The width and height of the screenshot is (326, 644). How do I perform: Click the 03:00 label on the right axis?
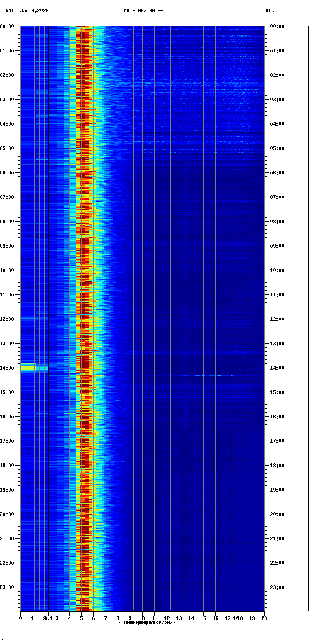tap(277, 100)
